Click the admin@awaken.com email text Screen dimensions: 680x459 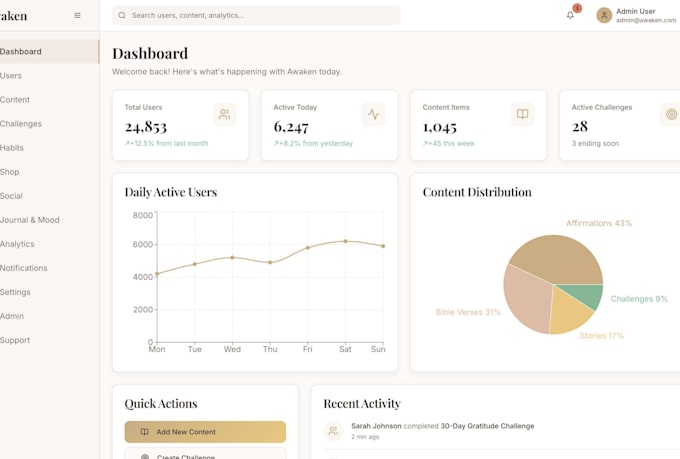coord(646,20)
